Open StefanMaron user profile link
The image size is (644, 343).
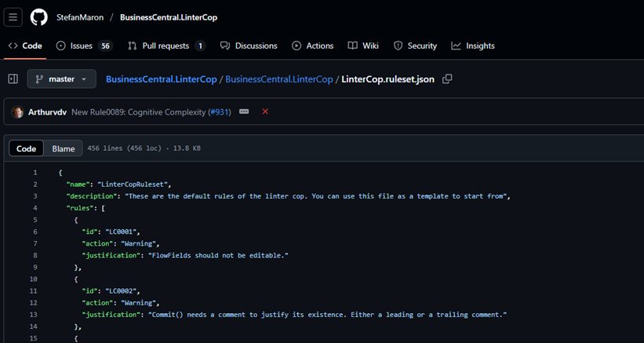[80, 17]
